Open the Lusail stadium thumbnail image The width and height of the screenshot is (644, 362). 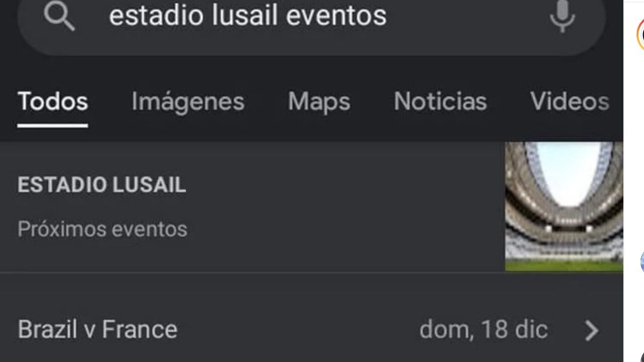click(x=564, y=207)
